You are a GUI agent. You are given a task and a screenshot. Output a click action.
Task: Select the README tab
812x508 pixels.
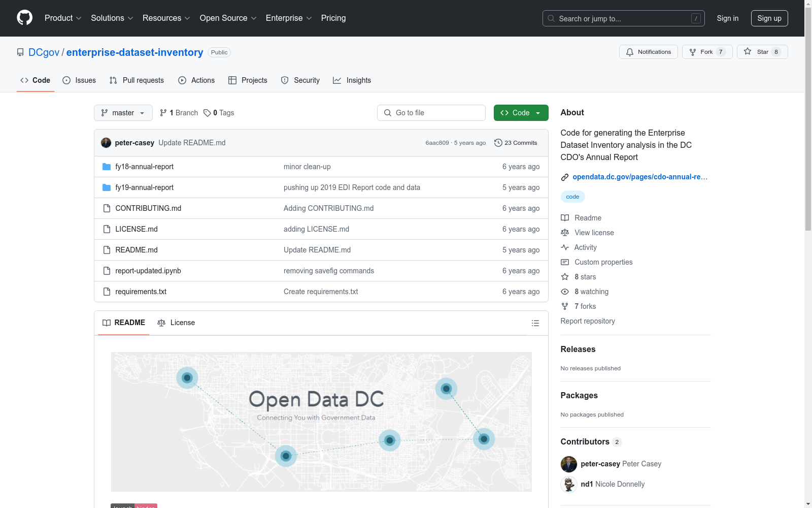124,323
